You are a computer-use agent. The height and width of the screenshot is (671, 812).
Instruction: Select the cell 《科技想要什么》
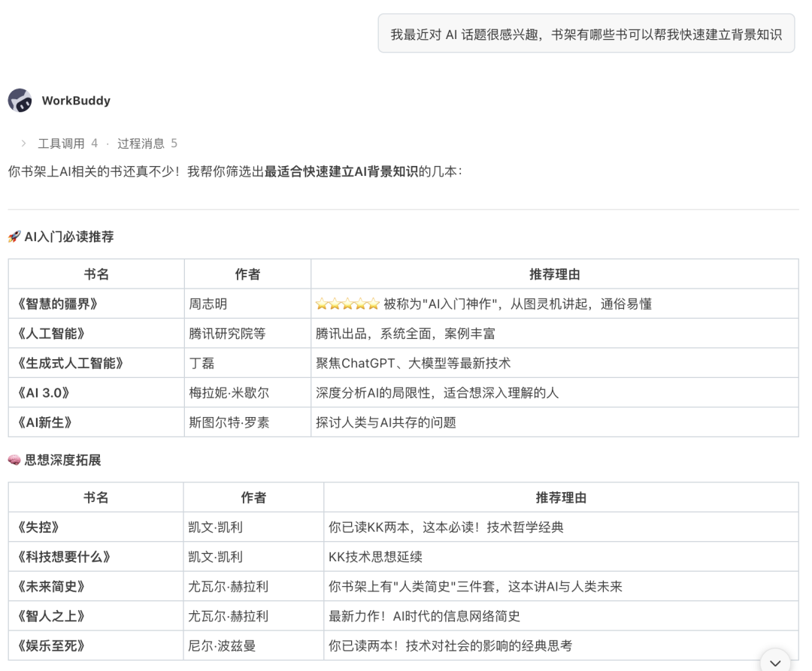pyautogui.click(x=95, y=557)
